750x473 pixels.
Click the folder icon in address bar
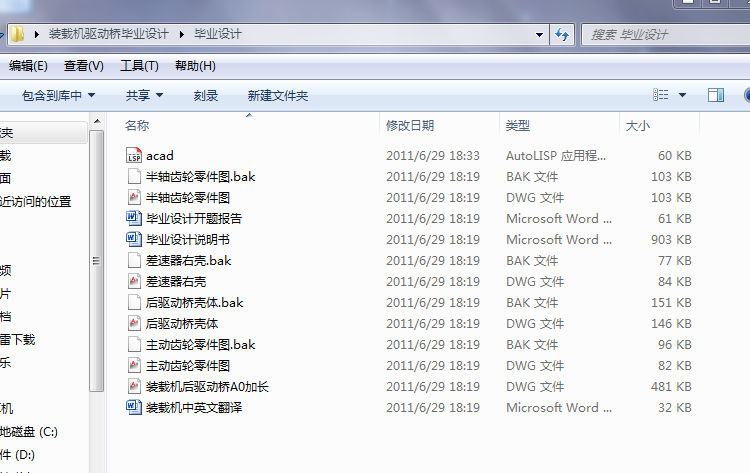click(18, 34)
